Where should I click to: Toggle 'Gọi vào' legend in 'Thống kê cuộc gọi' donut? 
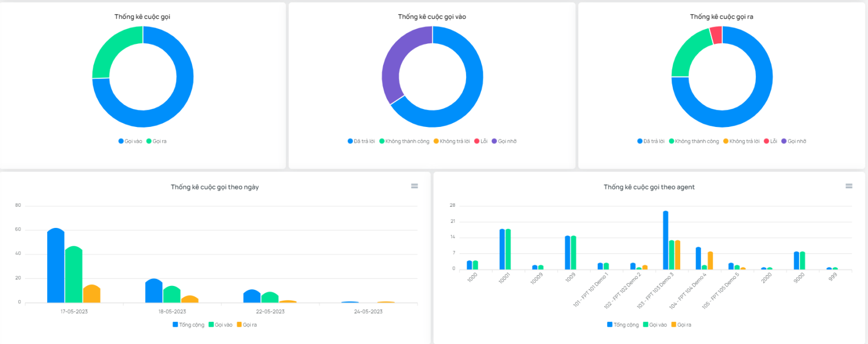130,141
